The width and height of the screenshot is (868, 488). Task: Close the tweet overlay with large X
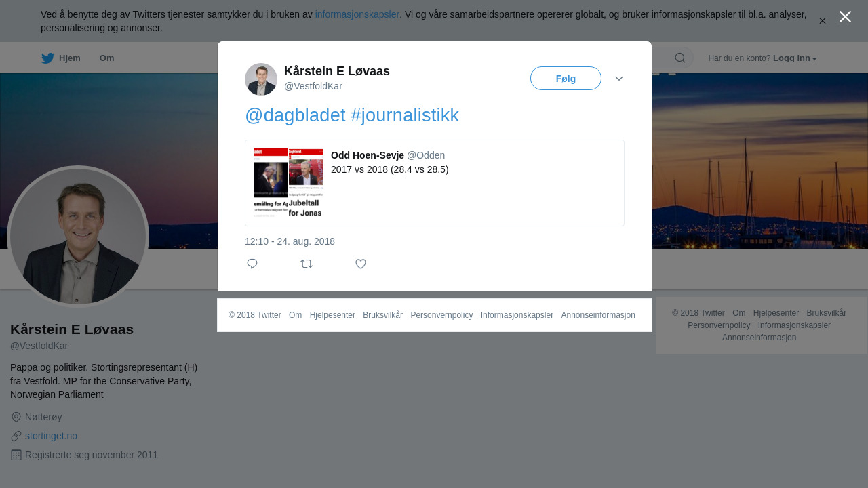(845, 16)
